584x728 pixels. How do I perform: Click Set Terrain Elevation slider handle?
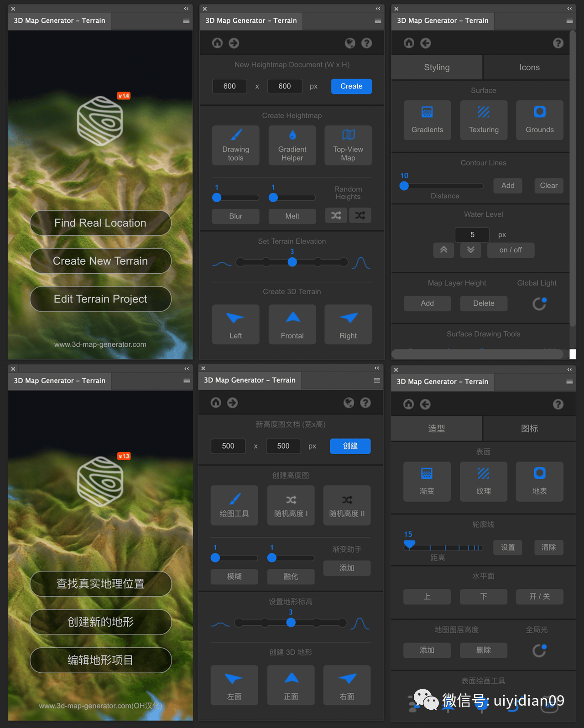292,262
